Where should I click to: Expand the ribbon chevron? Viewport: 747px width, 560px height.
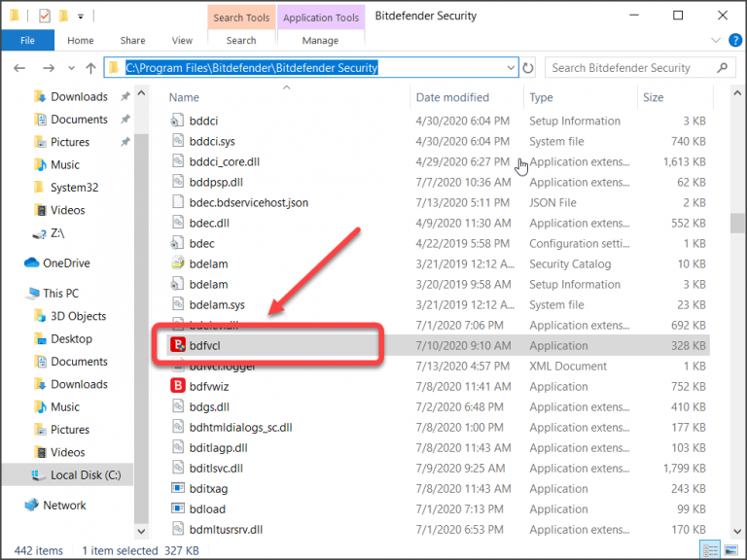[x=716, y=40]
